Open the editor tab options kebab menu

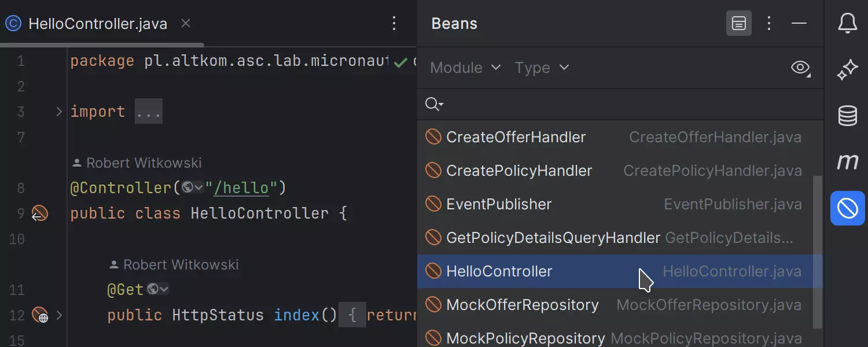click(394, 24)
